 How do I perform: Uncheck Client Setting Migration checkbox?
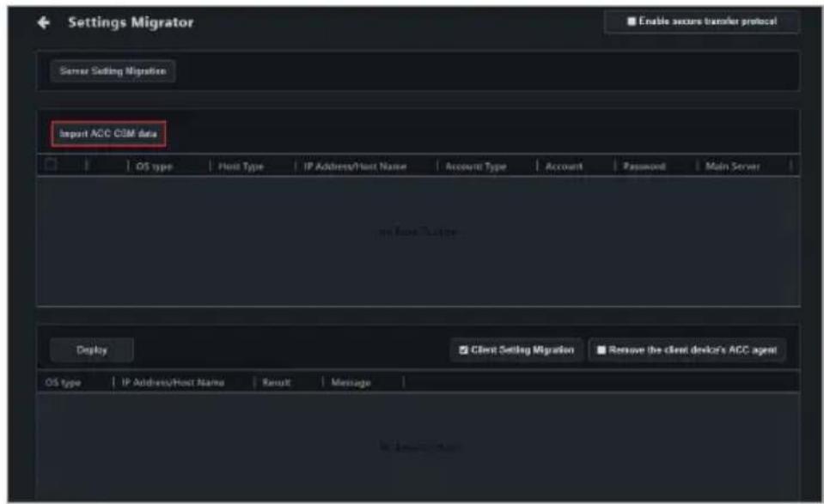click(463, 350)
